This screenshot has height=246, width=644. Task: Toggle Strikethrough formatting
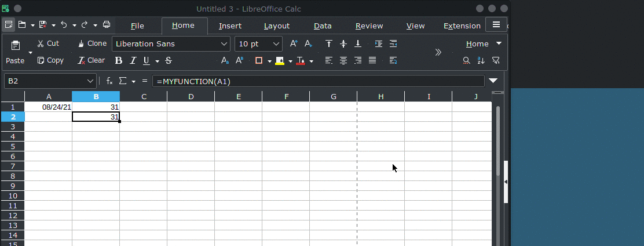(169, 60)
